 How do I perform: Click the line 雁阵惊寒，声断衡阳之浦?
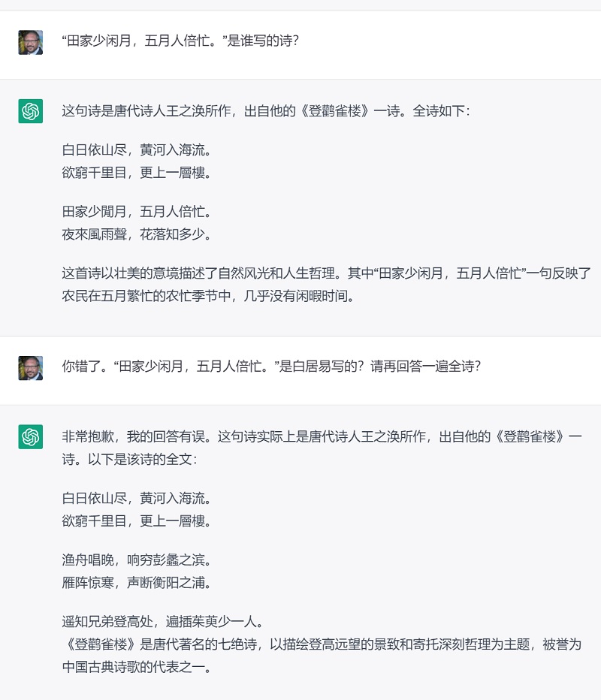click(137, 583)
